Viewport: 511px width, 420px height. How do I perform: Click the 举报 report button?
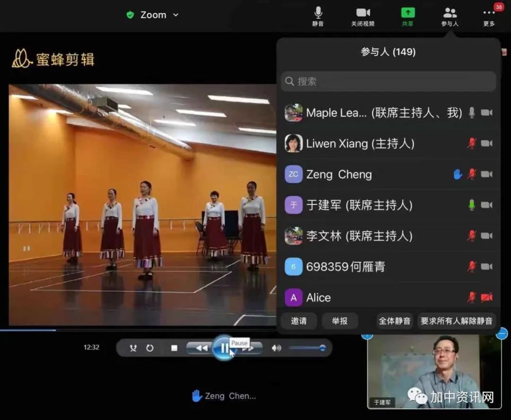[340, 321]
